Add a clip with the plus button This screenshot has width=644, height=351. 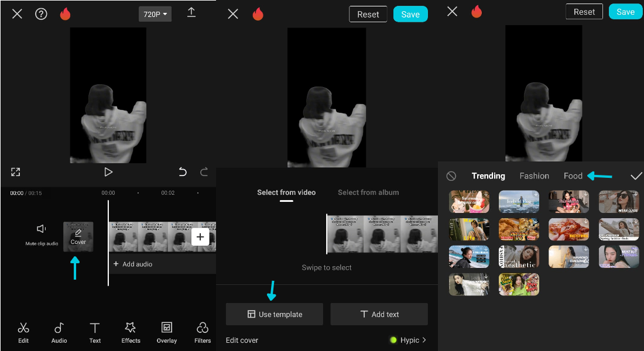click(200, 237)
